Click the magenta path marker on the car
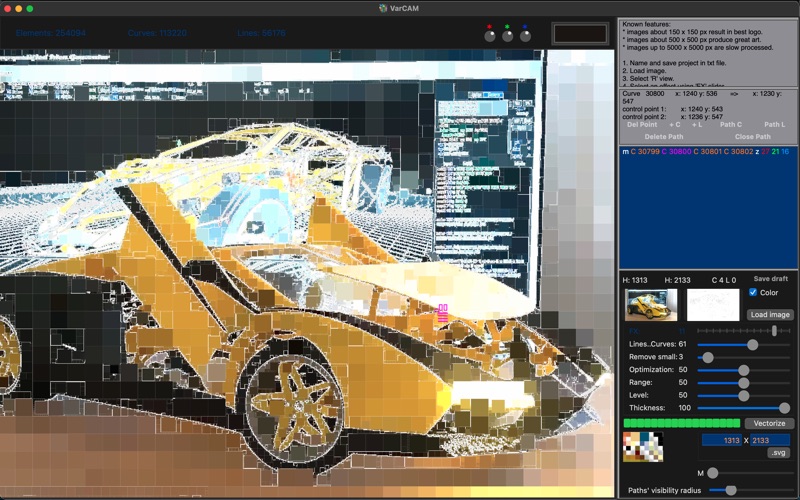The width and height of the screenshot is (800, 500). point(443,314)
